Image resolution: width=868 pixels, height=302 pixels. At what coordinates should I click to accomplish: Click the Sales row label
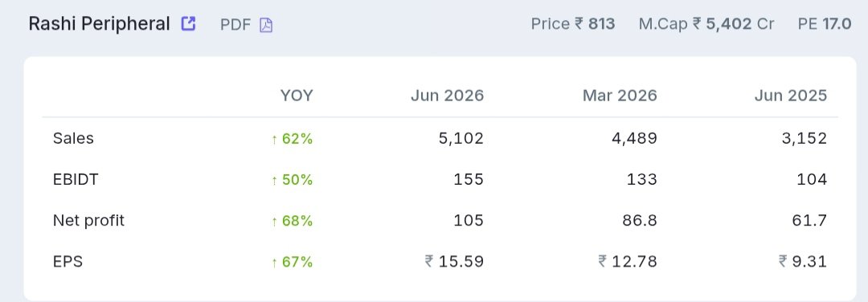pyautogui.click(x=74, y=138)
